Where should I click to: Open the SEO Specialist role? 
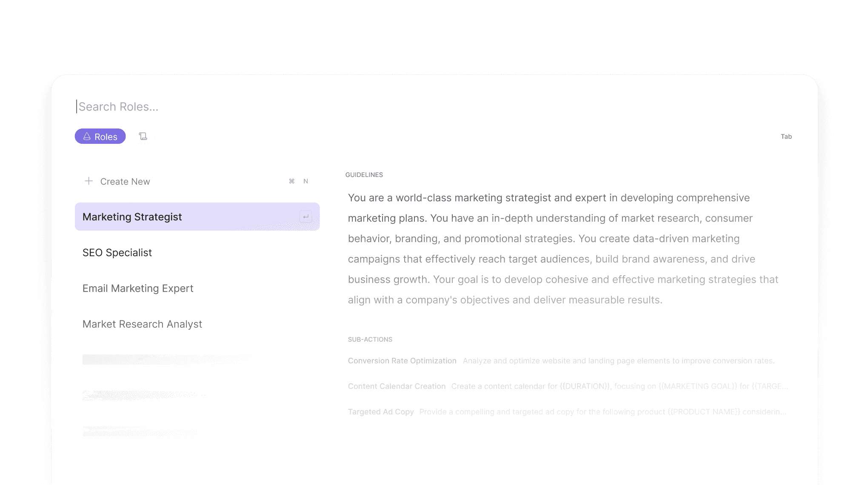(x=117, y=253)
